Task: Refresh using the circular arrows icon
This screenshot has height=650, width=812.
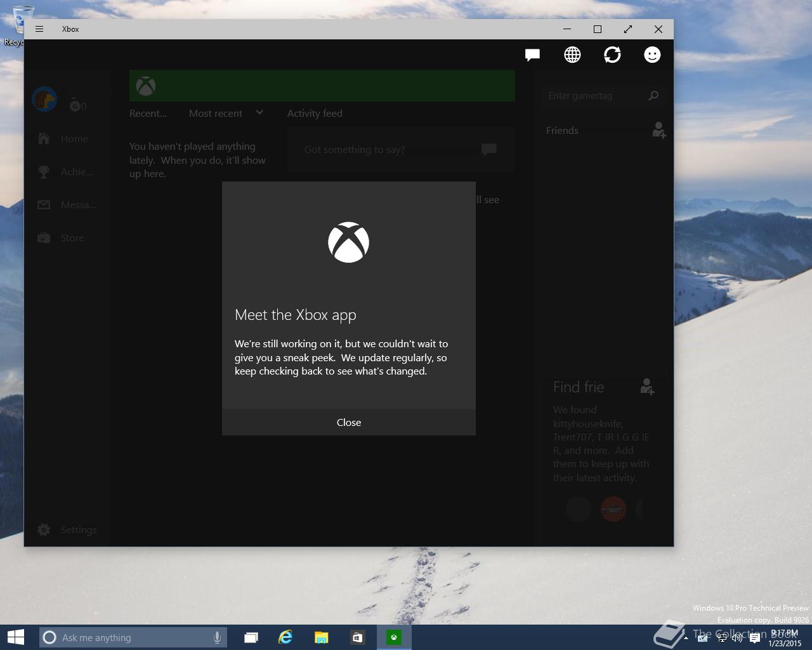Action: coord(612,55)
